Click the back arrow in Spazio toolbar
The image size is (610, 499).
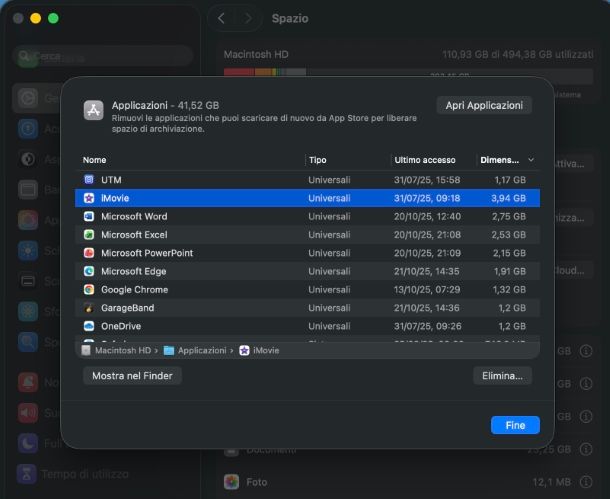pyautogui.click(x=221, y=18)
